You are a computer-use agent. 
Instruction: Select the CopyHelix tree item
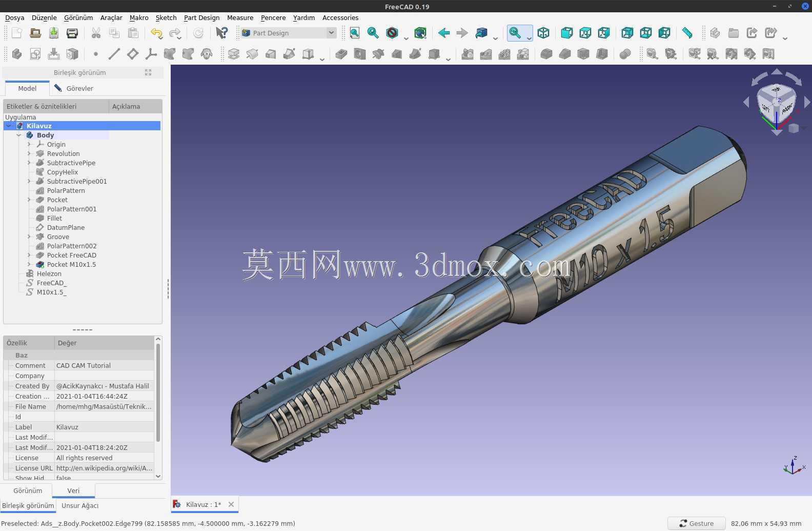pyautogui.click(x=63, y=172)
